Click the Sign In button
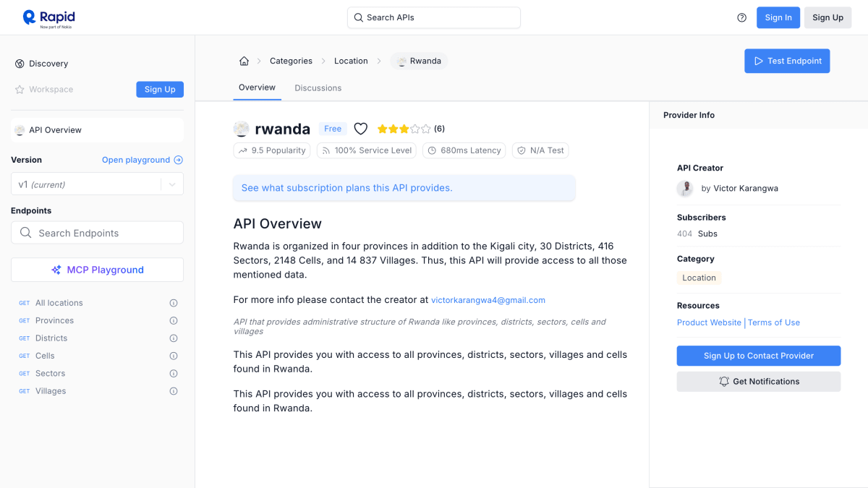Image resolution: width=868 pixels, height=488 pixels. click(x=778, y=17)
